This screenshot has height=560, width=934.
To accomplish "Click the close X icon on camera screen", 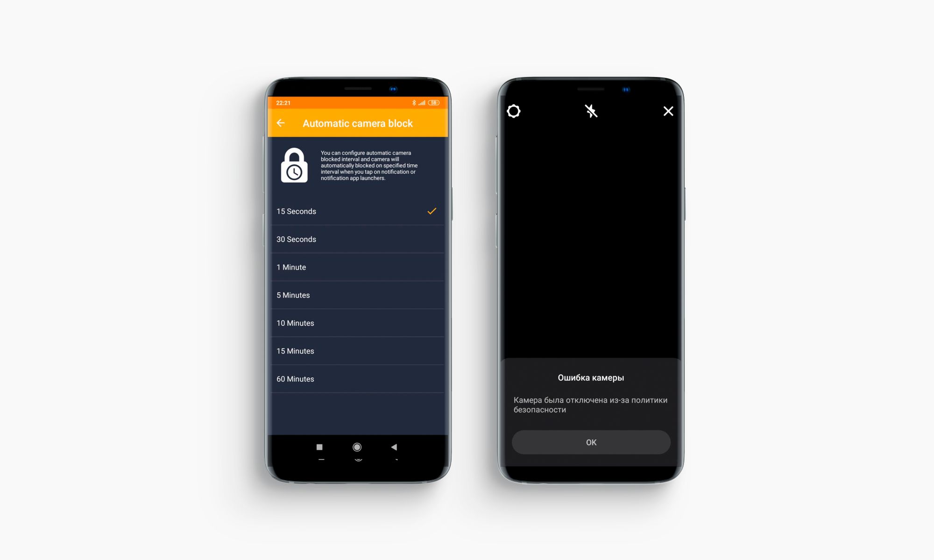I will (x=668, y=111).
